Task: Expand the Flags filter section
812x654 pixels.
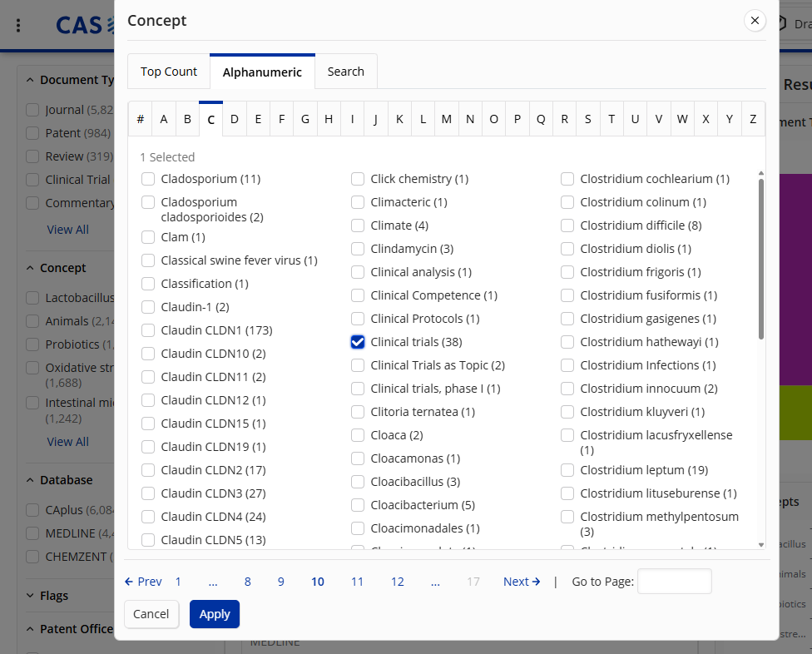Action: (31, 596)
